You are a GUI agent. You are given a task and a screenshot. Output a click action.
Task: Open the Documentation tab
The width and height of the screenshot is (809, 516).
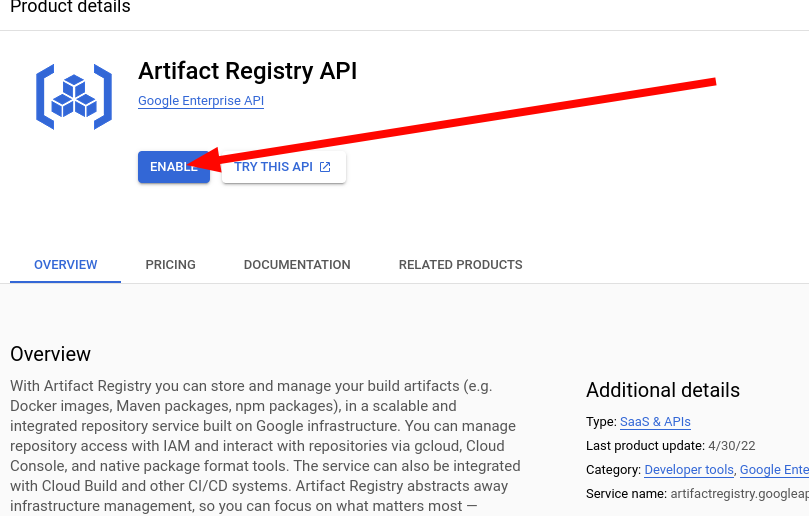[x=297, y=265]
